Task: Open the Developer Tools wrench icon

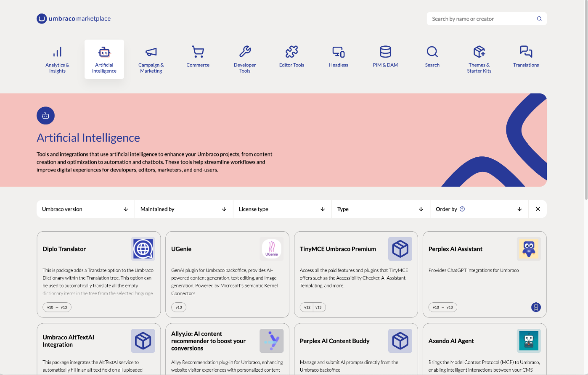Action: click(x=245, y=52)
